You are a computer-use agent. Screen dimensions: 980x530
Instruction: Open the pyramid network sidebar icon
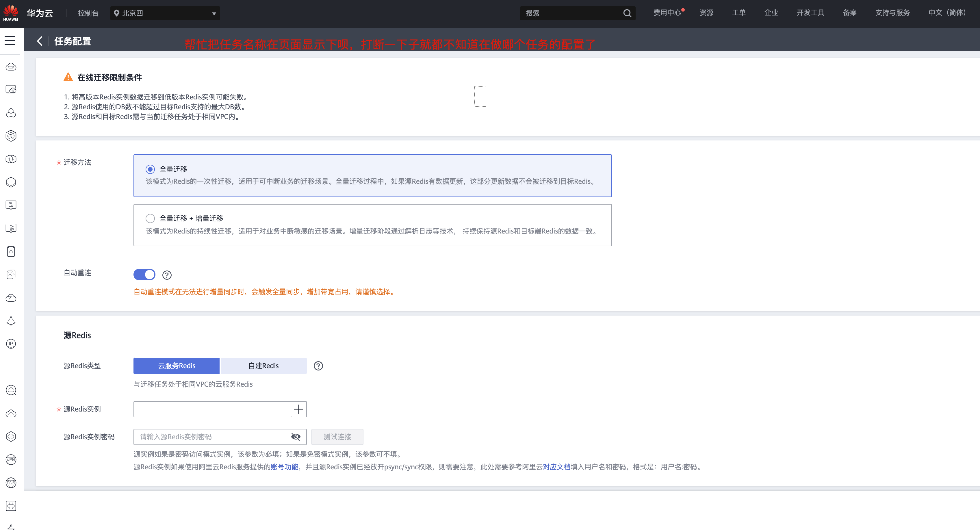(x=11, y=321)
